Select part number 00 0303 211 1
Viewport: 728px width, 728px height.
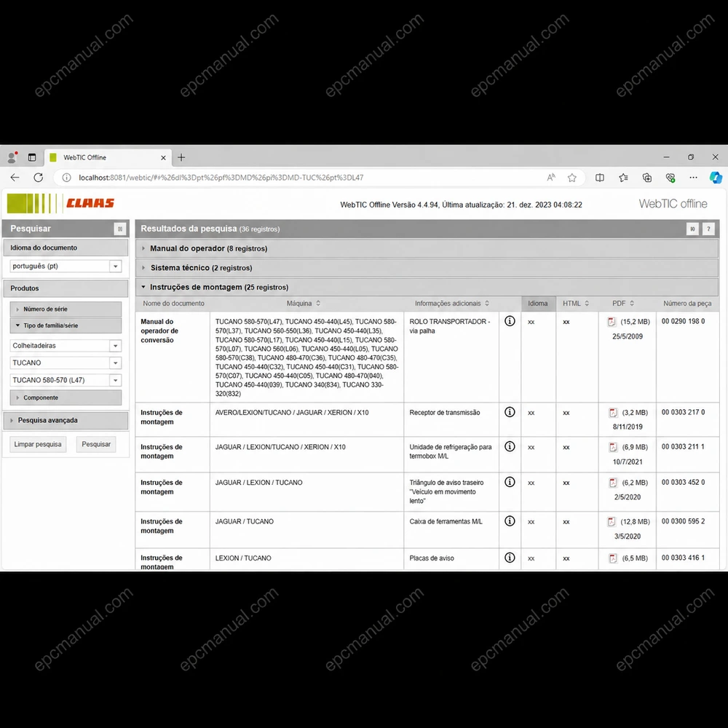point(683,446)
